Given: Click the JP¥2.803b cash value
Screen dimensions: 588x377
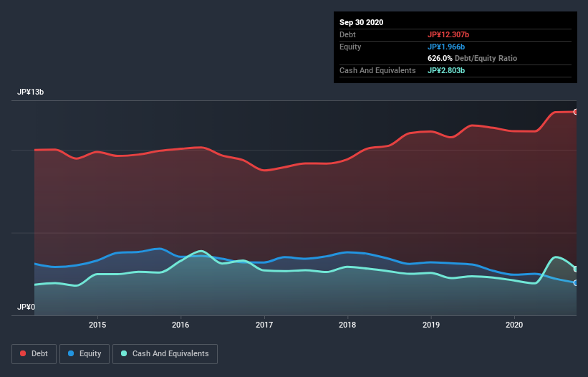Looking at the screenshot, I should click(x=446, y=70).
